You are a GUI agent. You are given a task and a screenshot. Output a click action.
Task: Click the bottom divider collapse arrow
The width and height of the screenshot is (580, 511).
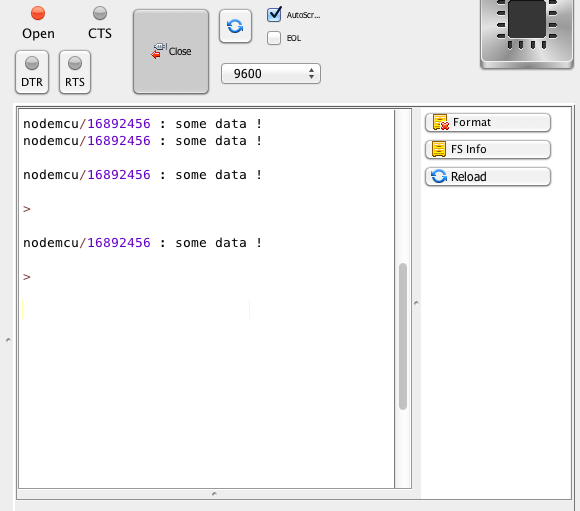click(x=214, y=494)
